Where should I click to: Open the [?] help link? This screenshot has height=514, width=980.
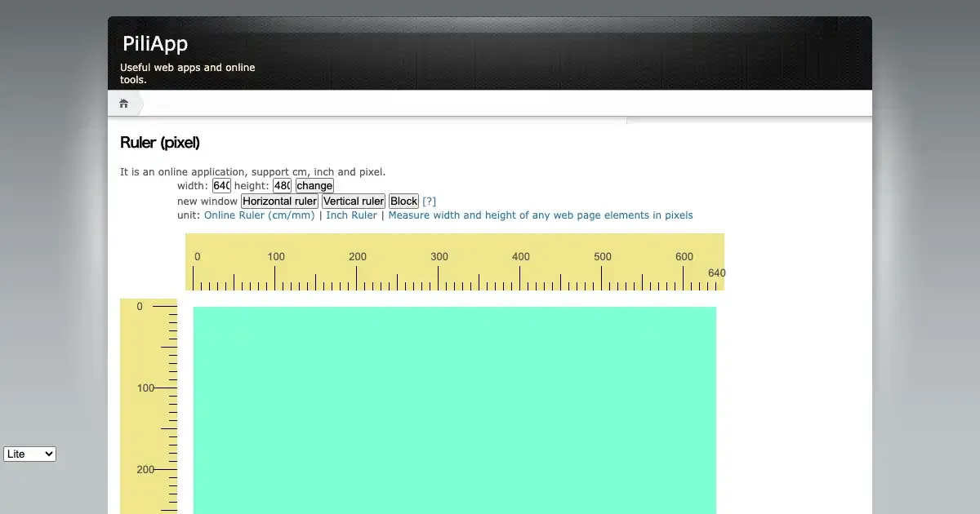click(x=429, y=202)
